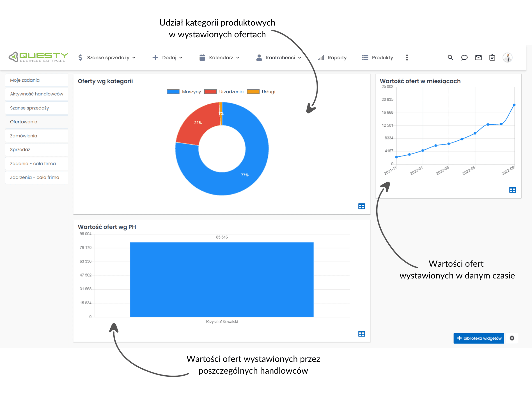This screenshot has height=393, width=532.
Task: Toggle the orange Usługi legend swatch
Action: click(x=253, y=92)
